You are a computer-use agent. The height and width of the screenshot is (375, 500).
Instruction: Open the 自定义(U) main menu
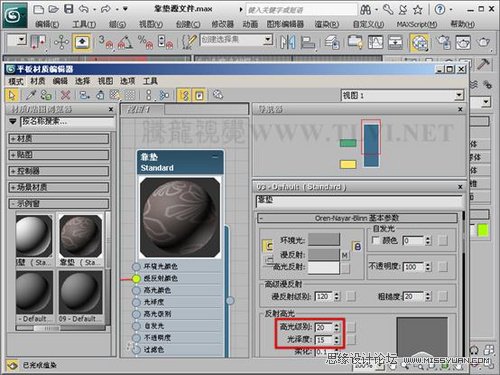[368, 24]
